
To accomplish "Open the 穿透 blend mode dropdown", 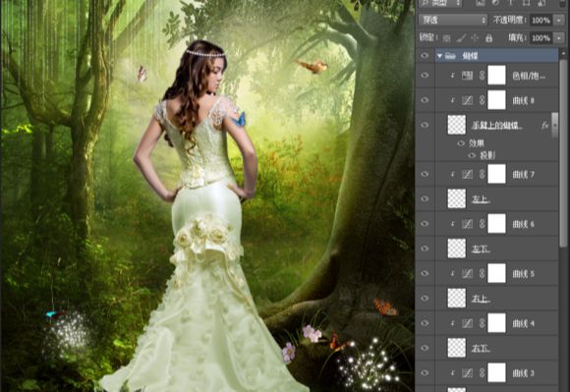I will click(453, 20).
